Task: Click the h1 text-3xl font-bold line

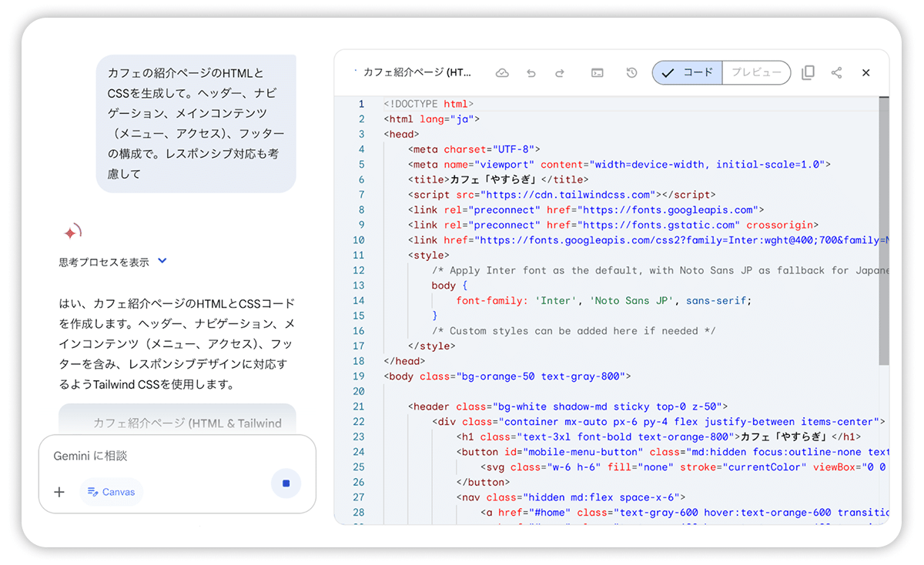Action: [658, 437]
